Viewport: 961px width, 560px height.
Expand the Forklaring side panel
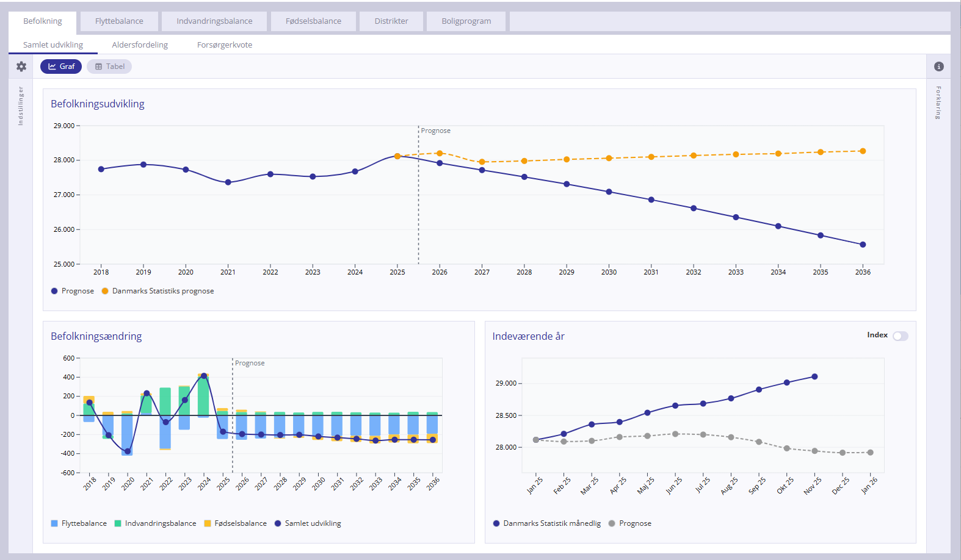[938, 102]
